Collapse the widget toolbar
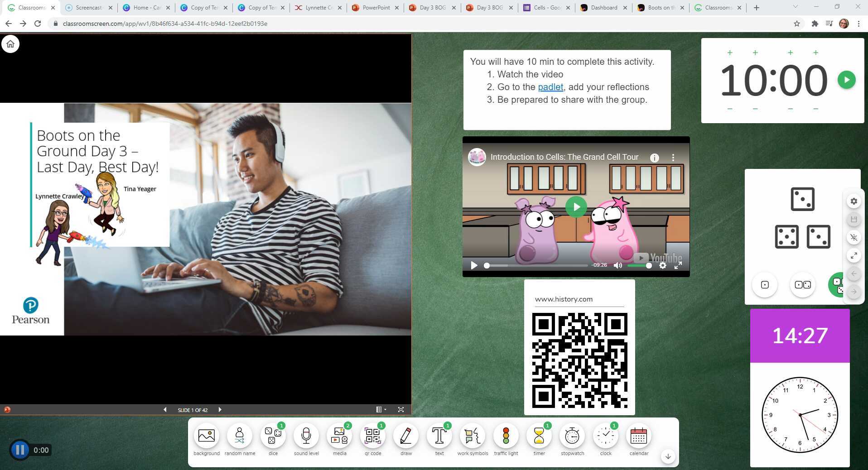 (x=668, y=456)
